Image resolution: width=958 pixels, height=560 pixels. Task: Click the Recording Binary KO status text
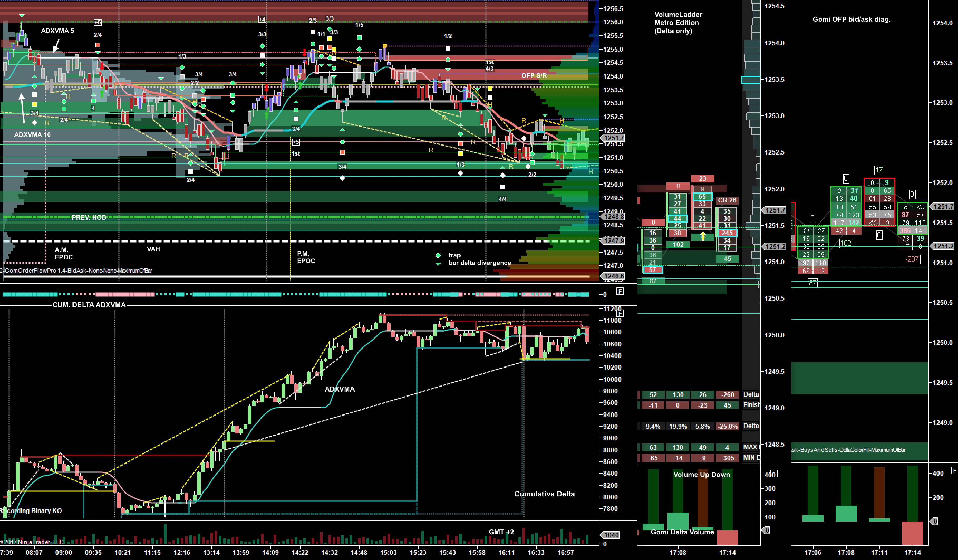pyautogui.click(x=31, y=511)
